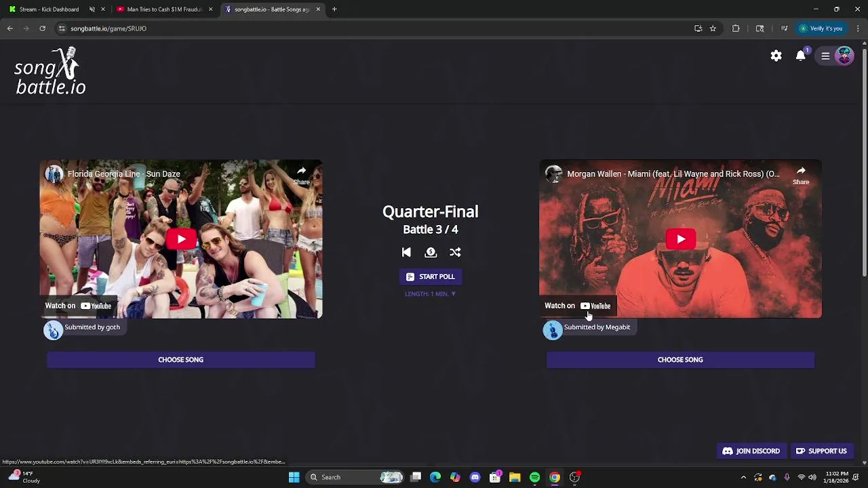Open media controls icon in toolbar
The image size is (868, 488).
[784, 28]
